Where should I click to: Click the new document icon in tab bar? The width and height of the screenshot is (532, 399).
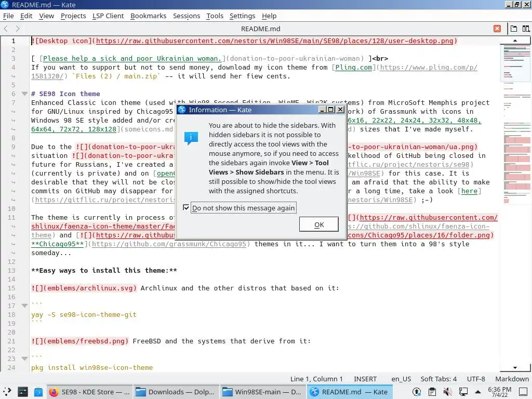514,29
